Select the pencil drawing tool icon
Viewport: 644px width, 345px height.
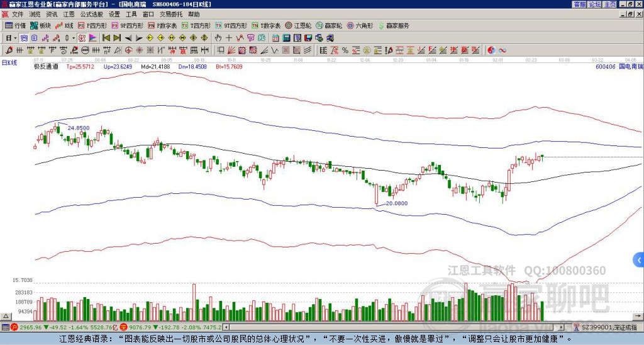point(9,50)
